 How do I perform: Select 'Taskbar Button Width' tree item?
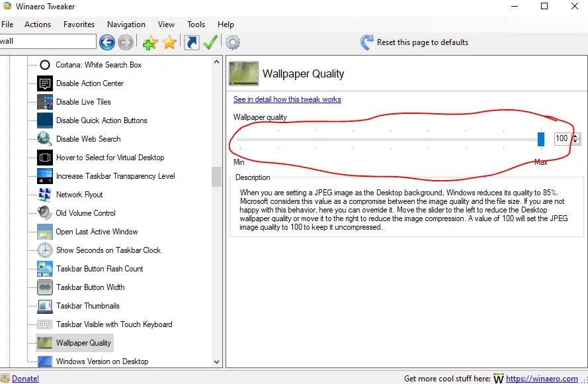coord(91,287)
